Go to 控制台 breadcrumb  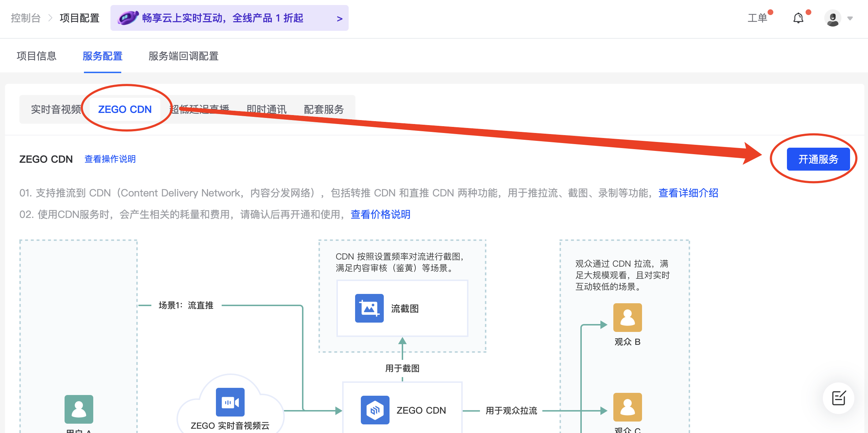(x=25, y=18)
